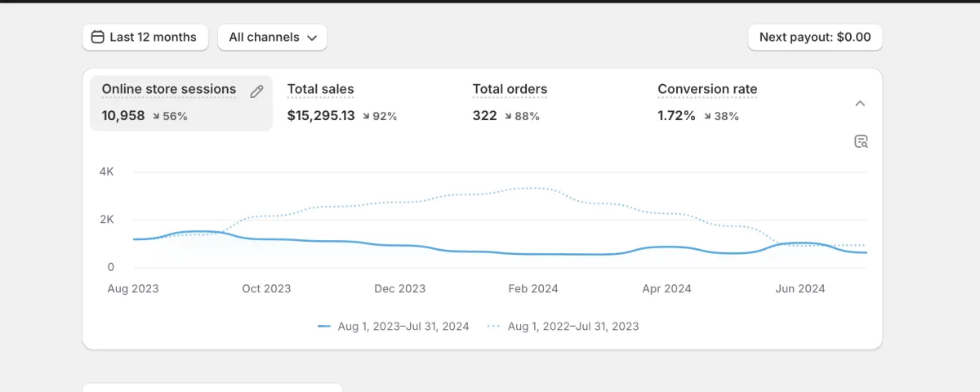Click the 38% decrease indicator for conversion

(721, 116)
